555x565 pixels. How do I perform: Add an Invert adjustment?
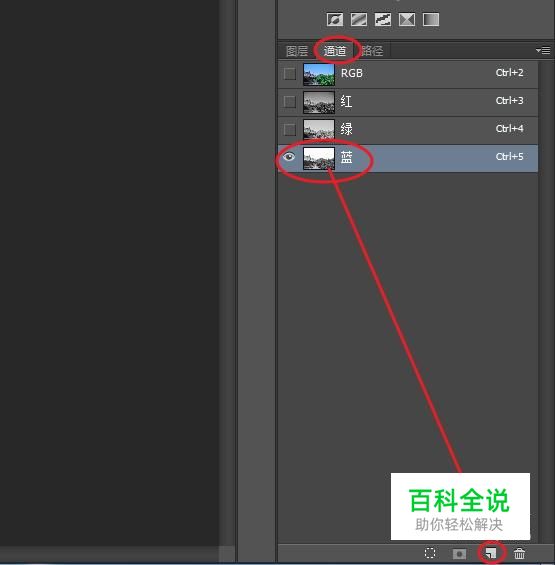335,19
